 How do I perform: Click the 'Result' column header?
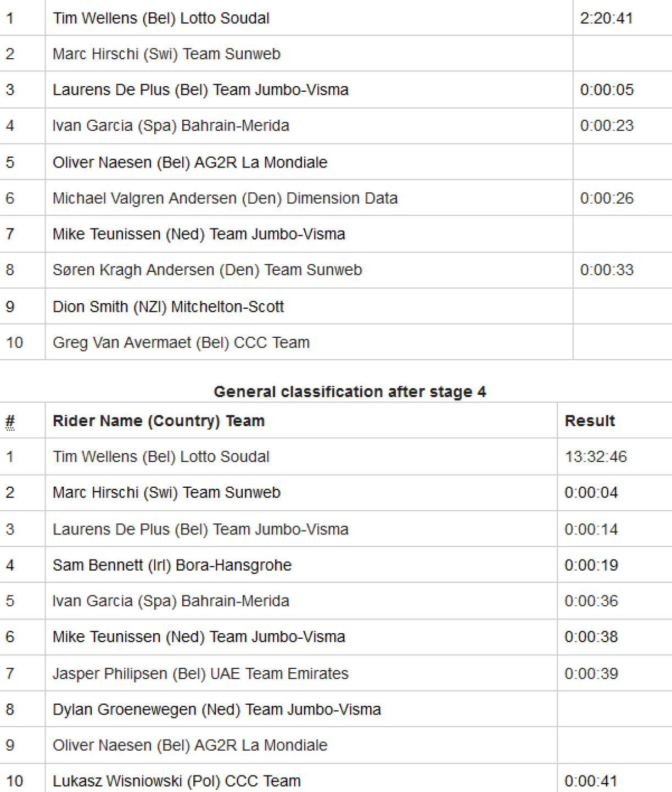590,421
